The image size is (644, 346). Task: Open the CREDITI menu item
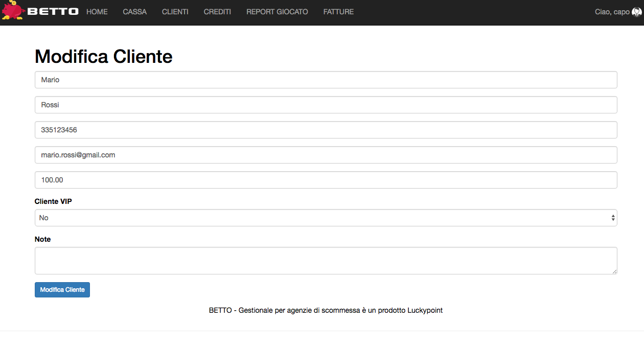tap(217, 12)
